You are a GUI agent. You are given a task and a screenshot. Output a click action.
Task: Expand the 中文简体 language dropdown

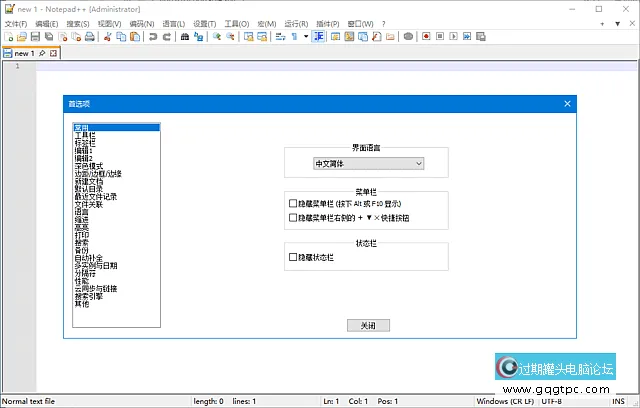(369, 163)
